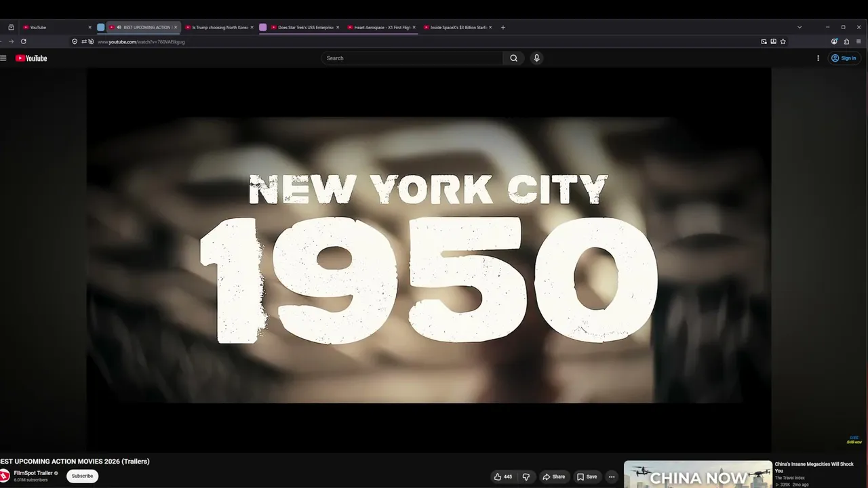Screen dimensions: 868x488
Task: Open China's Insane Megacities video title
Action: (x=814, y=467)
